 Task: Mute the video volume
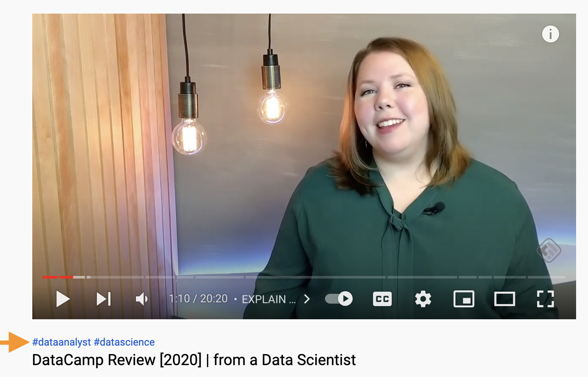(141, 299)
